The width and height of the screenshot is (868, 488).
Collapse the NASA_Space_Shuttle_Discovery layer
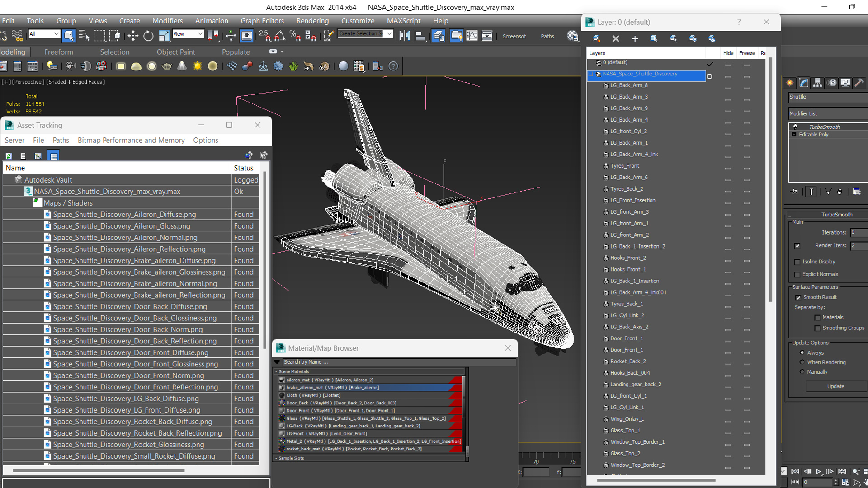pos(590,74)
